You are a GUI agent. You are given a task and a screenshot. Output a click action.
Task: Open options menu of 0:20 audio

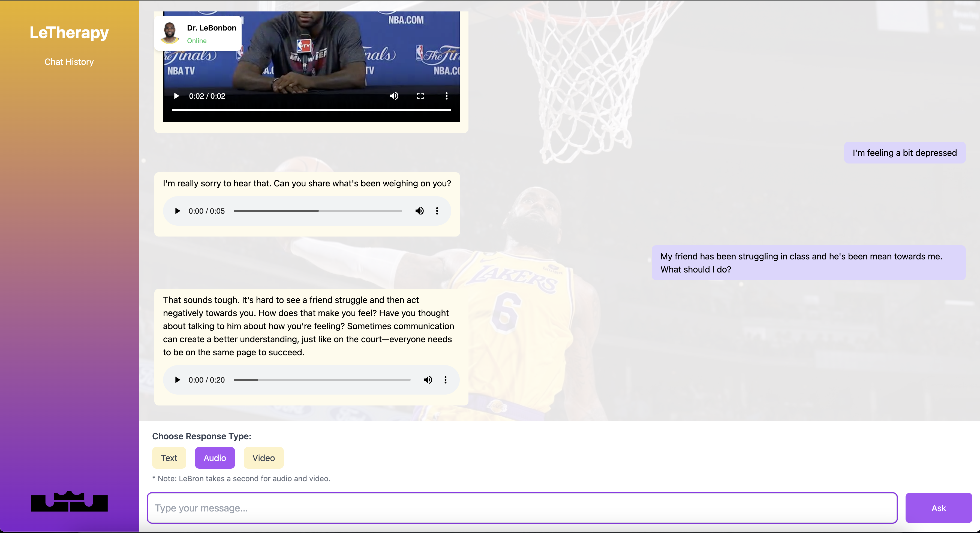coord(445,380)
